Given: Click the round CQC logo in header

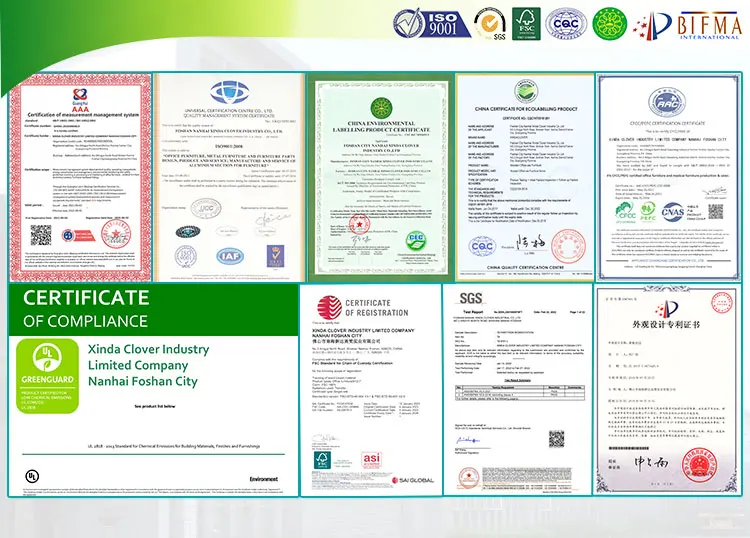Looking at the screenshot, I should pos(566,23).
